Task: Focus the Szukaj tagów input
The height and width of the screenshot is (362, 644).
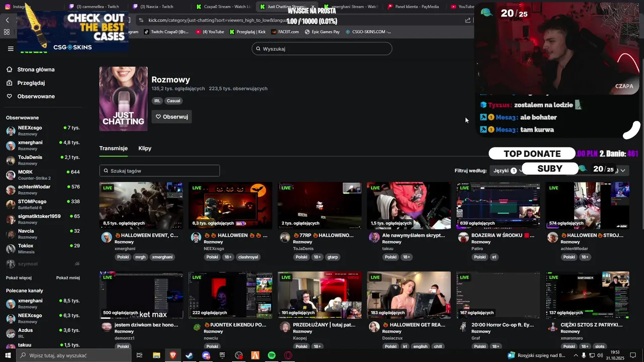Action: pos(159,171)
